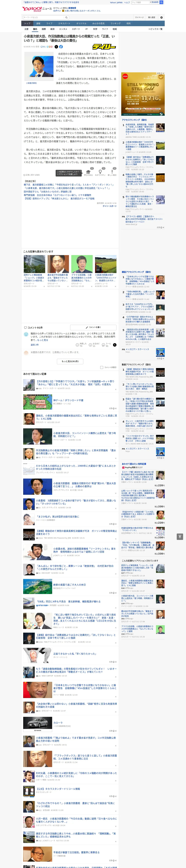Click もっと見る(91件) button
The width and height of the screenshot is (186, 868).
[x=70, y=361]
